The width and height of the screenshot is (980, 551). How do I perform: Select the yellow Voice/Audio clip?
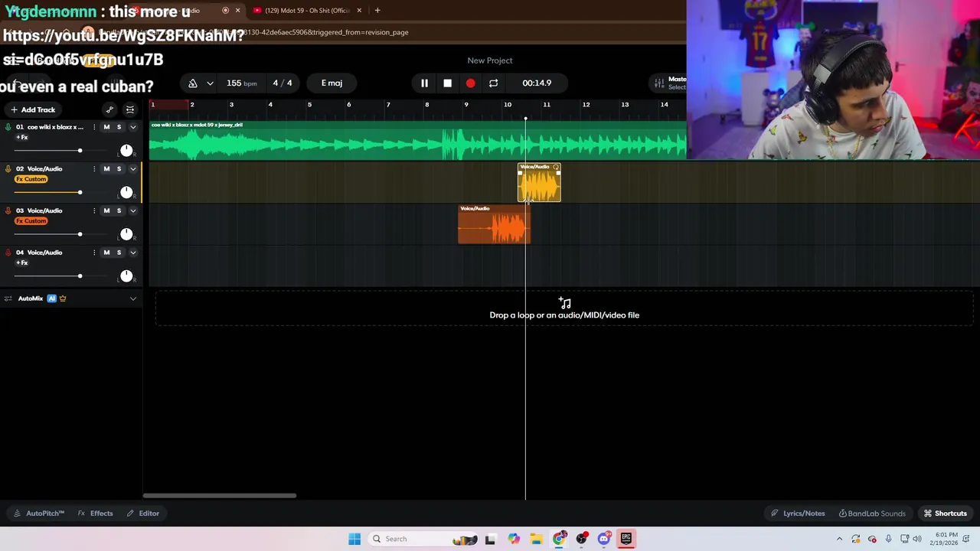pos(540,183)
